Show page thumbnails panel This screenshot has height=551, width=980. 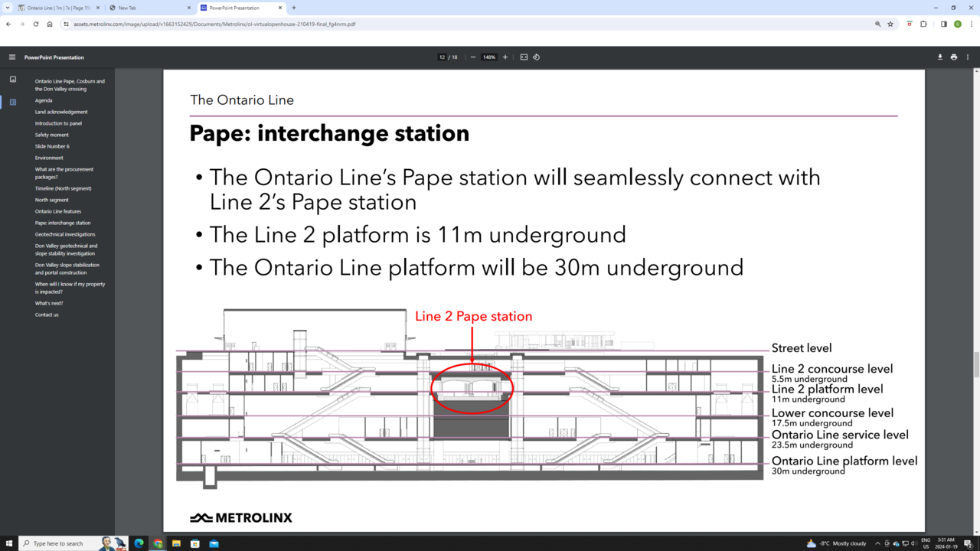[12, 79]
